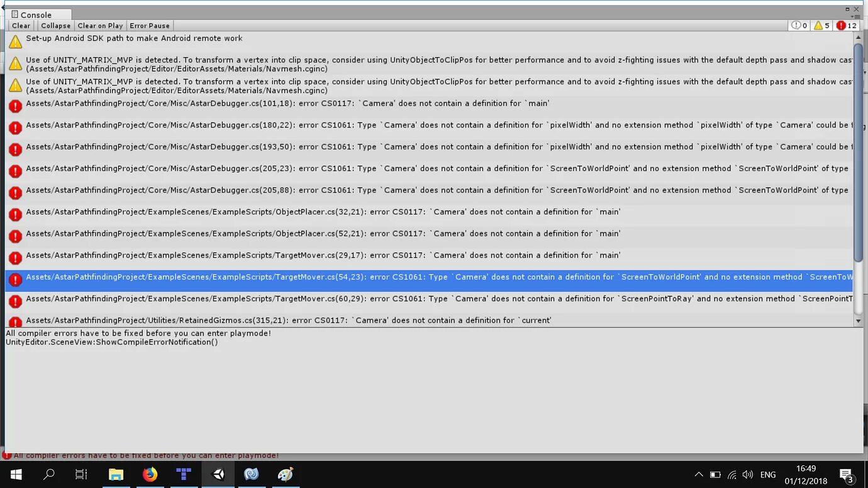Click warning icon beside Android SDK message
This screenshot has height=488, width=868.
tap(15, 42)
